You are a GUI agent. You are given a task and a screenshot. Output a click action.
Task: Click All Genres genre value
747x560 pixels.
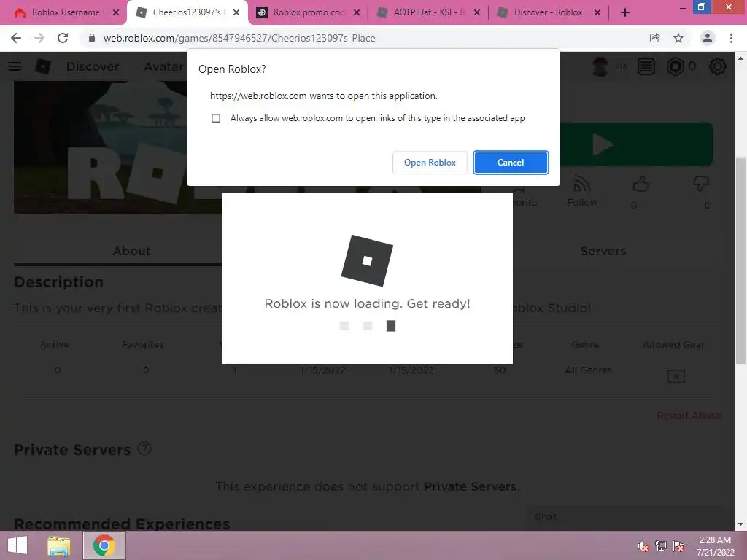click(589, 370)
